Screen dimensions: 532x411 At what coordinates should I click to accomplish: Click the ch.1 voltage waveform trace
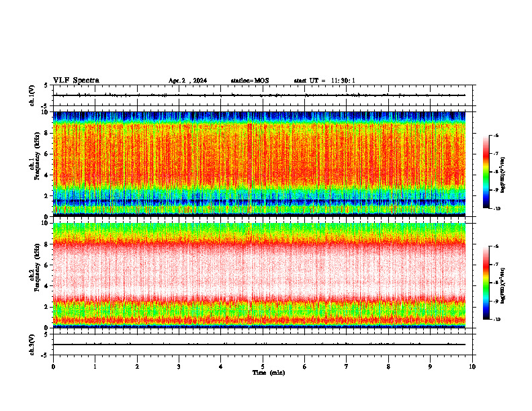click(x=259, y=95)
